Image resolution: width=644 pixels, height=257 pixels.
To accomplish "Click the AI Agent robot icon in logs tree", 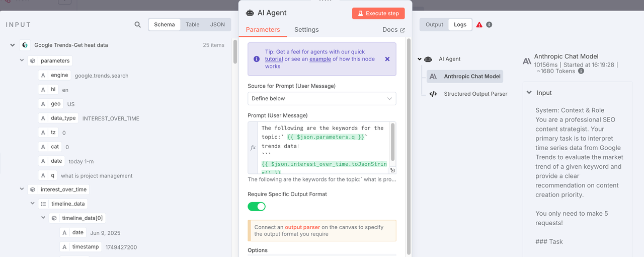I will [x=428, y=59].
